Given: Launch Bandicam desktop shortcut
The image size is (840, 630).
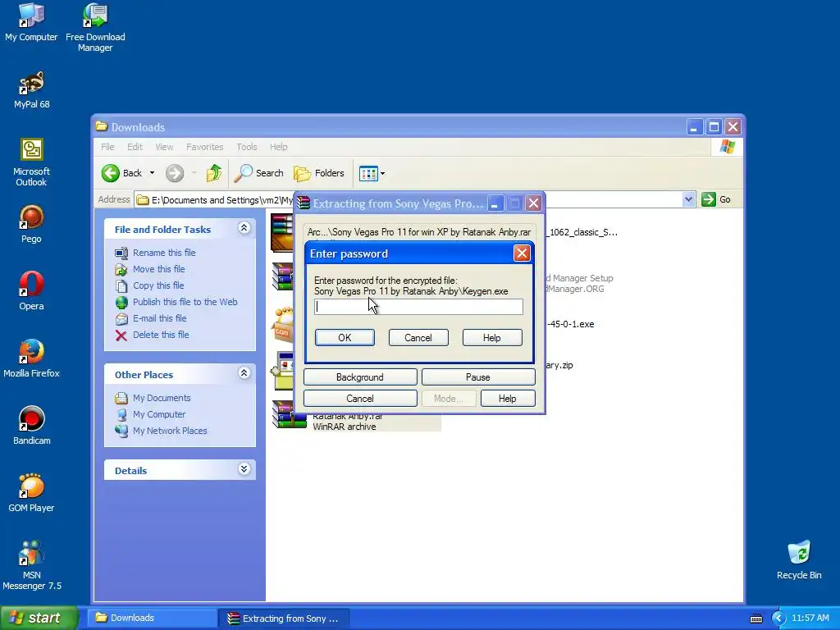Looking at the screenshot, I should 31,426.
